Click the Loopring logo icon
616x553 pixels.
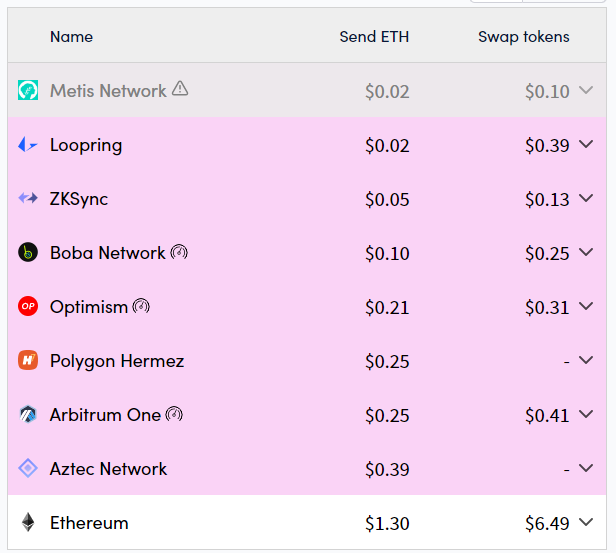pyautogui.click(x=28, y=145)
